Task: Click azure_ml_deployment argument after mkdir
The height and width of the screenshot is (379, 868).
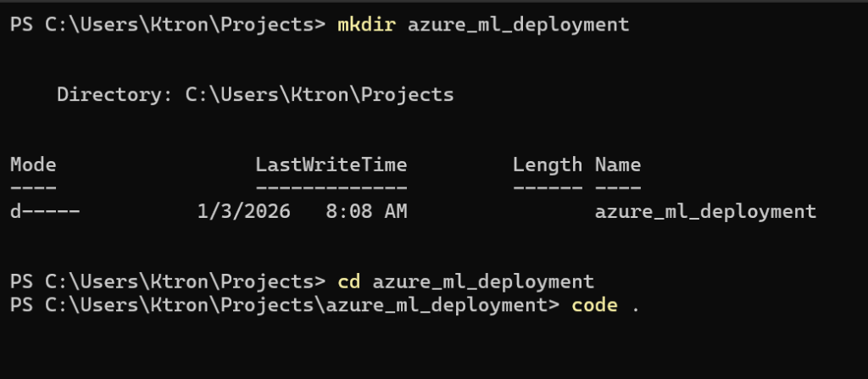Action: 519,25
